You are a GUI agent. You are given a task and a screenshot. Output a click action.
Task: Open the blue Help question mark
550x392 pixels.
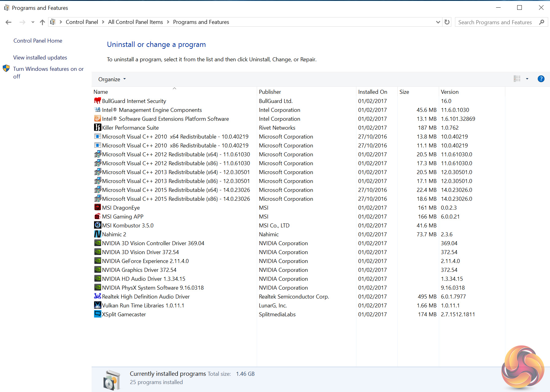point(541,79)
